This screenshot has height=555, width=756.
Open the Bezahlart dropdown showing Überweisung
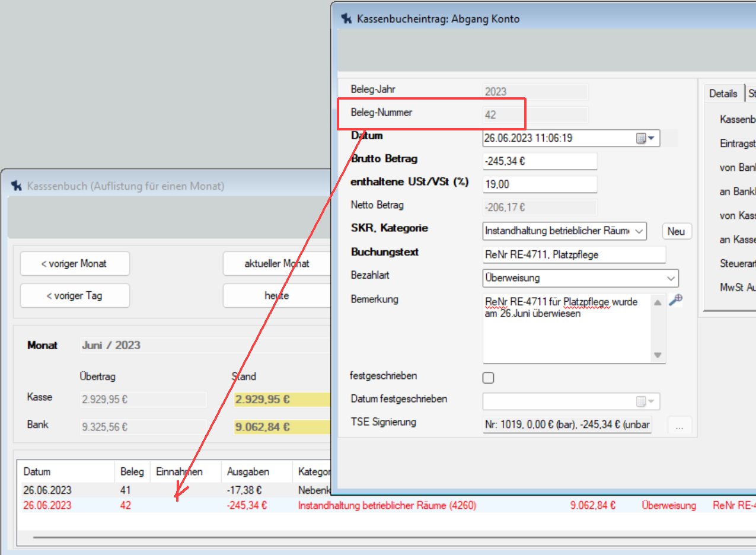tap(671, 278)
